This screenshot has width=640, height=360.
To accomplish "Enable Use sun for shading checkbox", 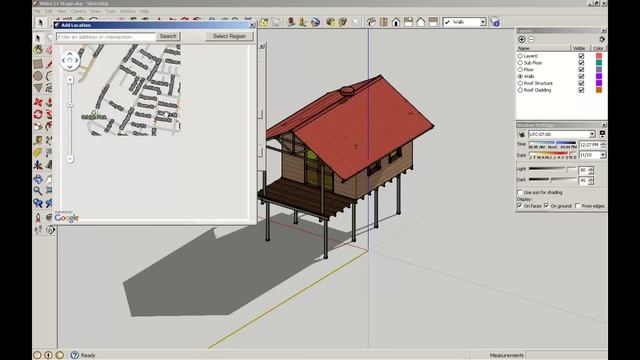I will coord(520,192).
